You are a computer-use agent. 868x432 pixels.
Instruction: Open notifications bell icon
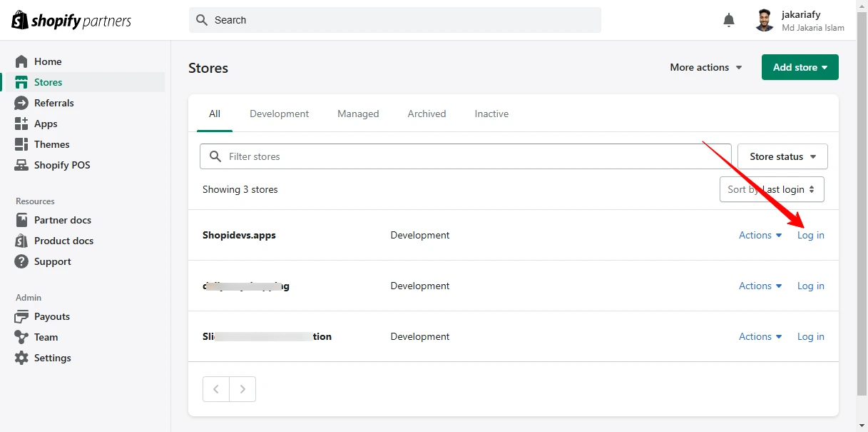(x=728, y=20)
